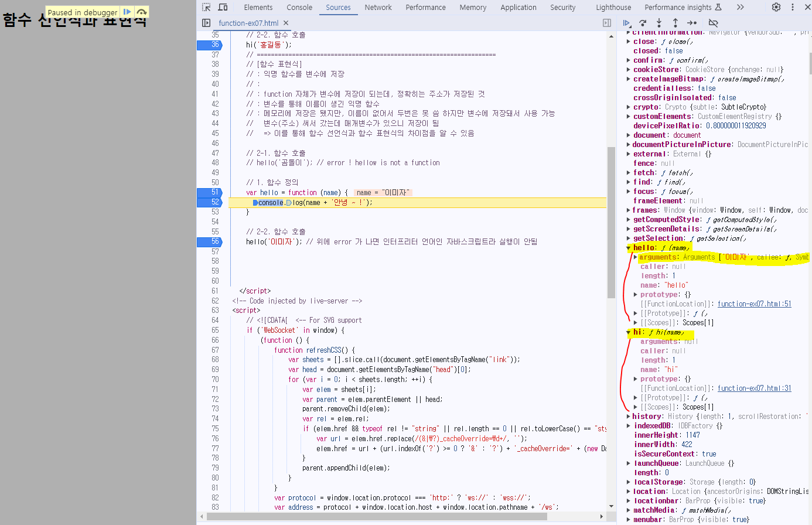Add a breakpoint at line 48
The image size is (812, 525).
click(x=215, y=163)
